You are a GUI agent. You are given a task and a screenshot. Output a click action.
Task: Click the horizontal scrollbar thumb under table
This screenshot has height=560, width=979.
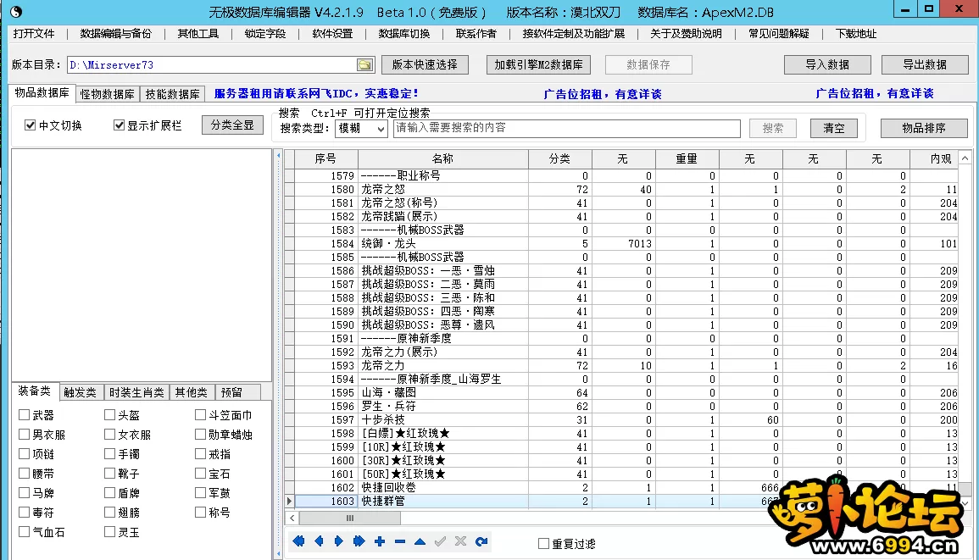pos(349,518)
